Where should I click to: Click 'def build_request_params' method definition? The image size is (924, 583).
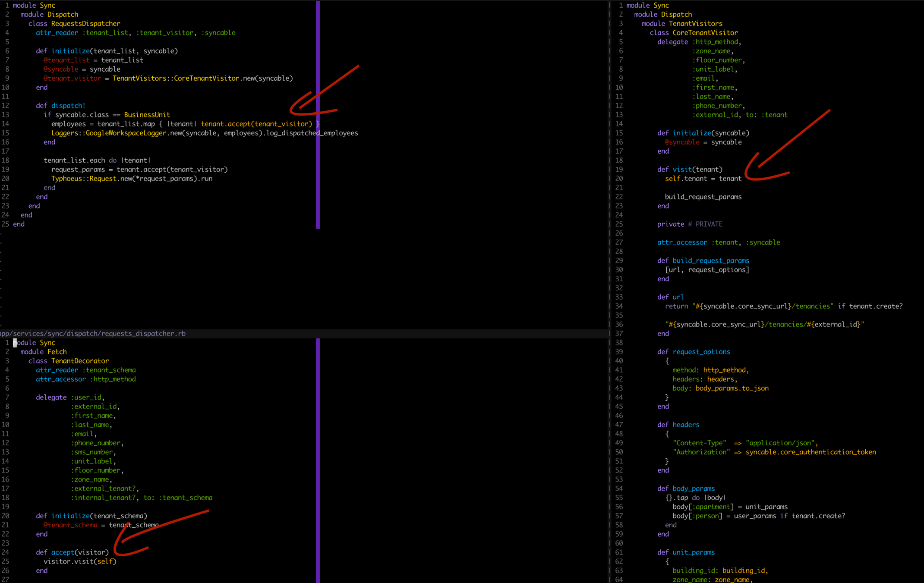pos(703,260)
